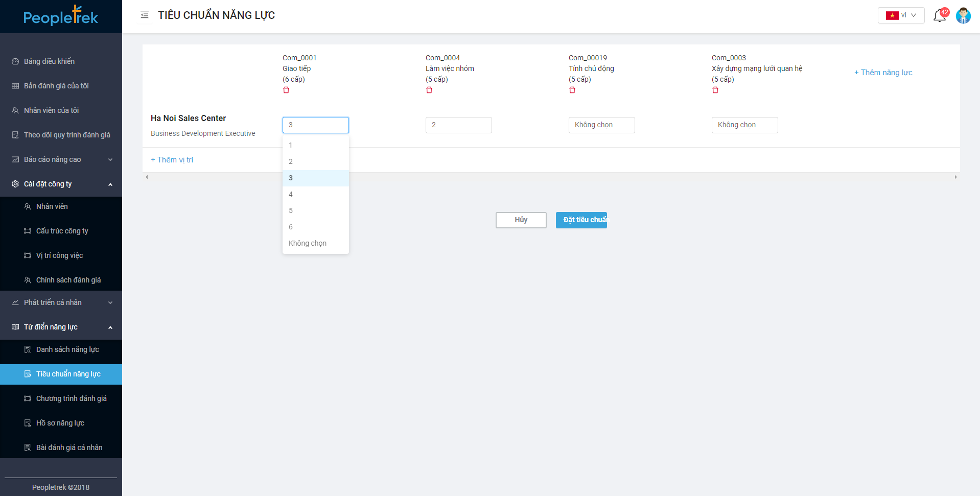Open Danh sách năng lực menu item

click(x=67, y=349)
